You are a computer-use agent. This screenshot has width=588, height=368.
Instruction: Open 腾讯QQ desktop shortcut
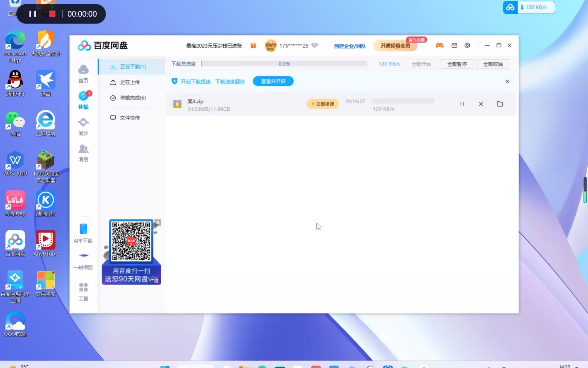[15, 83]
